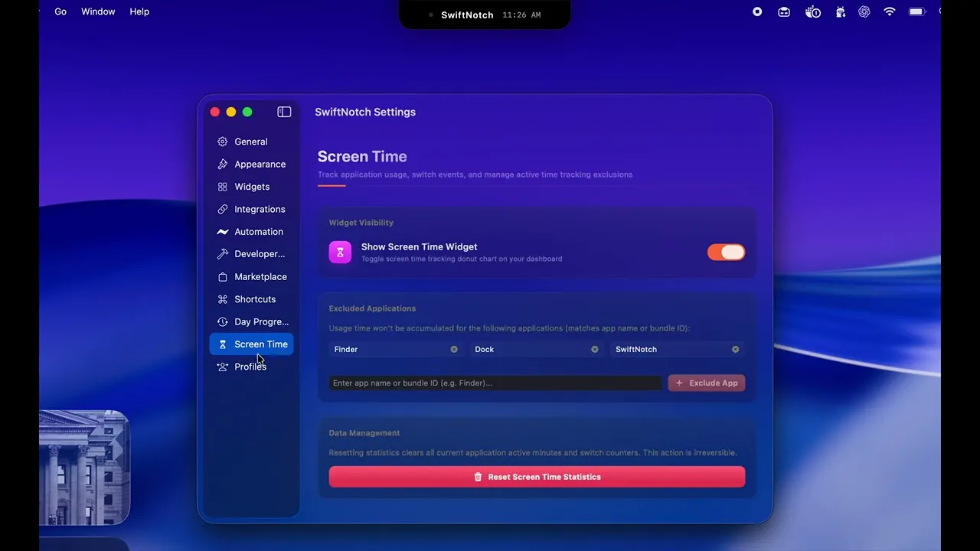
Task: Go to Integrations settings section
Action: tap(251, 209)
